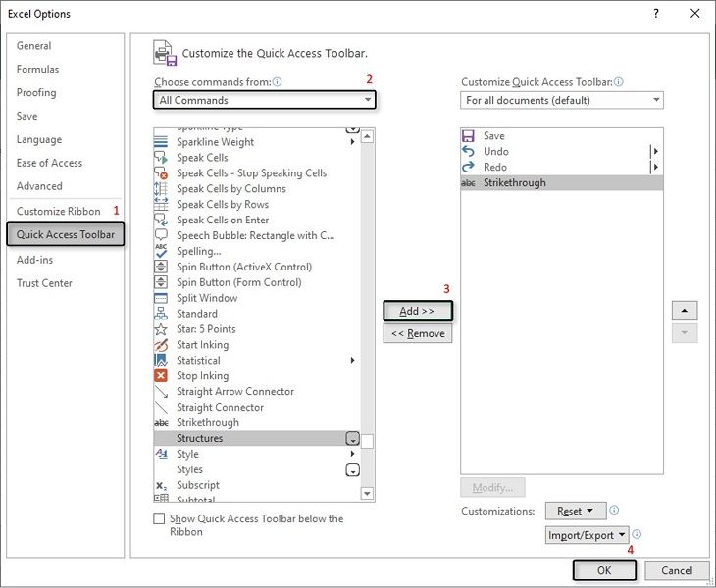716x588 pixels.
Task: Click the info icon beside Choose commands from
Action: pos(278,82)
